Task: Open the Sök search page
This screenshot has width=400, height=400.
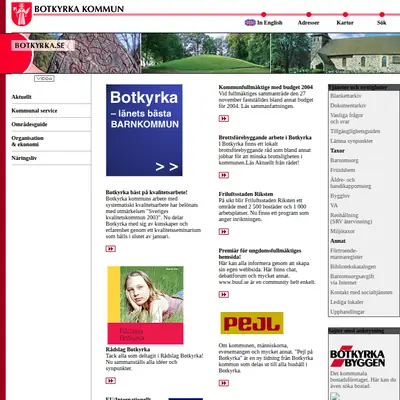Action: 382,23
